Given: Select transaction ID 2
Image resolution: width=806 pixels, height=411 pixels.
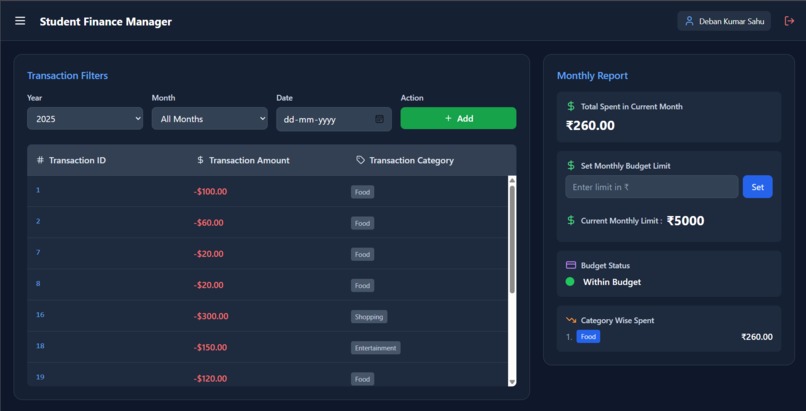Looking at the screenshot, I should (38, 221).
